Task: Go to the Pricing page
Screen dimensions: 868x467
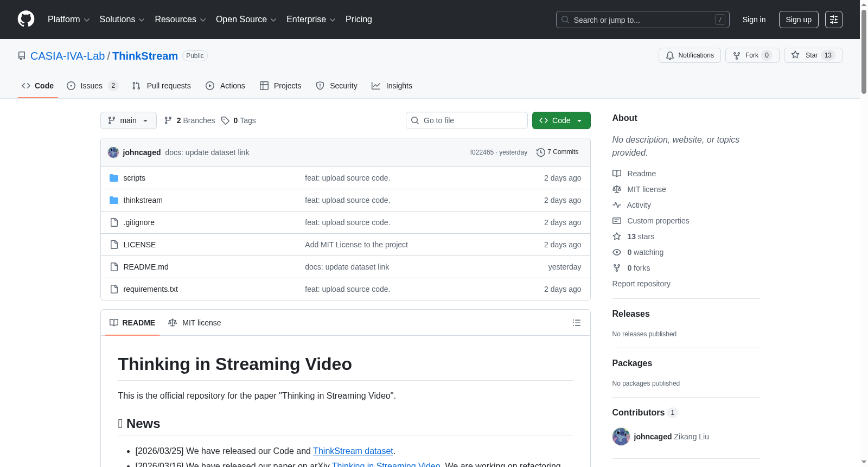Action: coord(359,20)
